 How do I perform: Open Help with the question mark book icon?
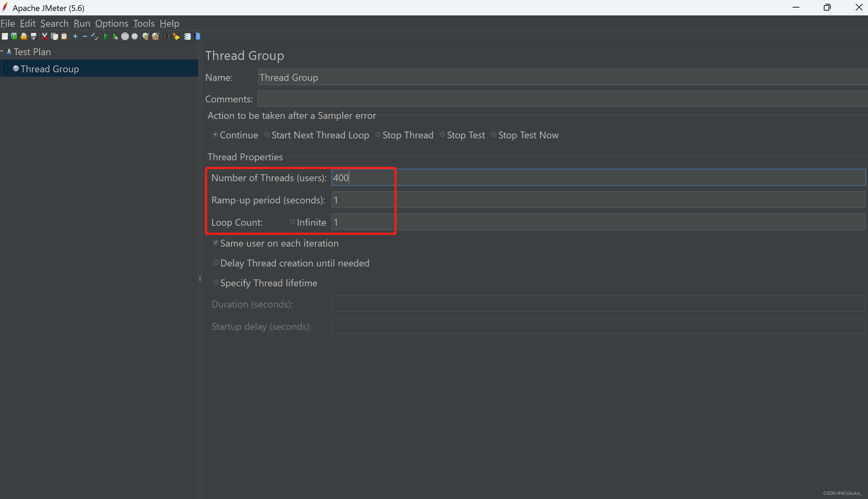coord(197,36)
